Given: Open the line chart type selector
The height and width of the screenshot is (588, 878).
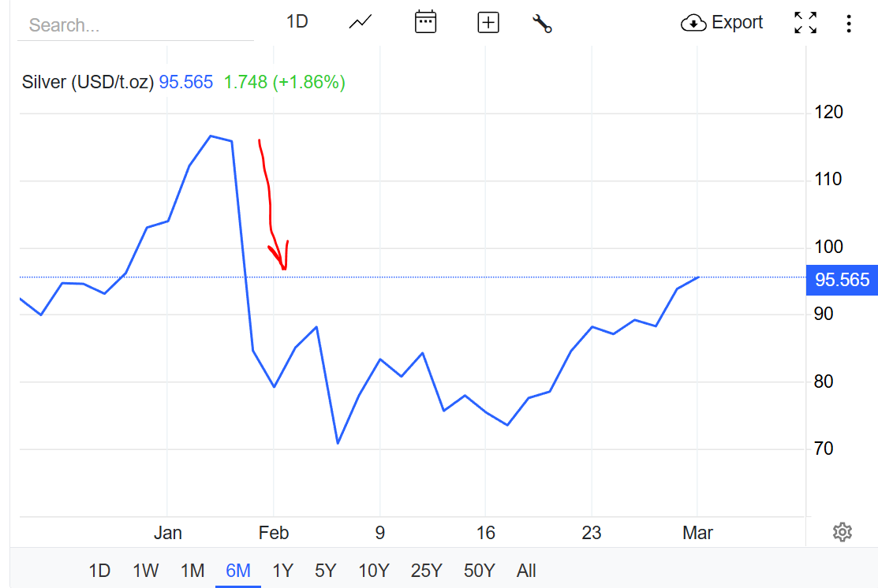Looking at the screenshot, I should coord(361,22).
